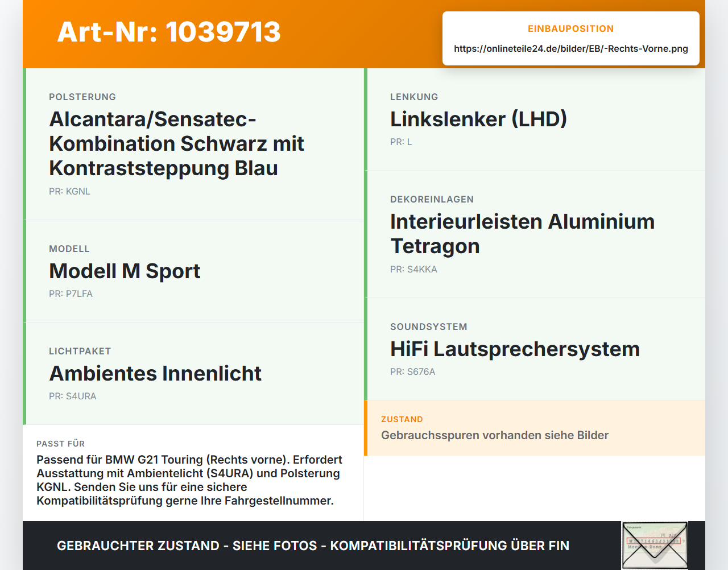
Task: Click the EINBAUPOSITION heading
Action: (x=571, y=29)
